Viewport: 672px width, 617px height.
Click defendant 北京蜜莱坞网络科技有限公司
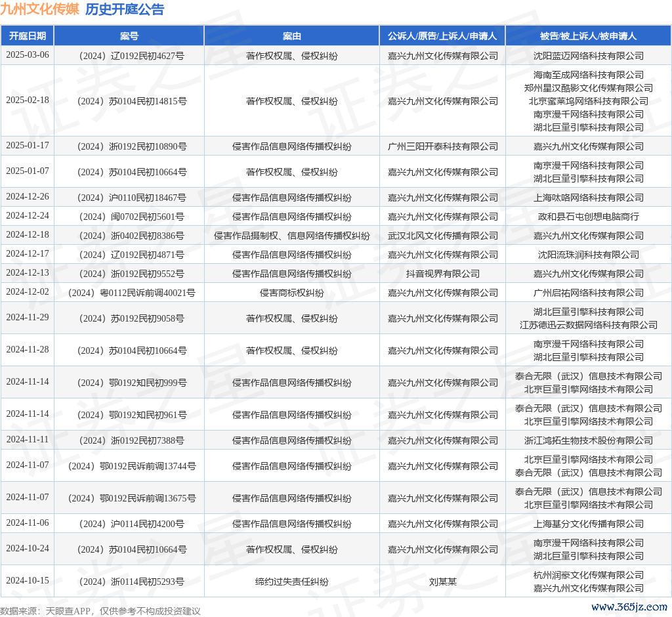pos(589,101)
